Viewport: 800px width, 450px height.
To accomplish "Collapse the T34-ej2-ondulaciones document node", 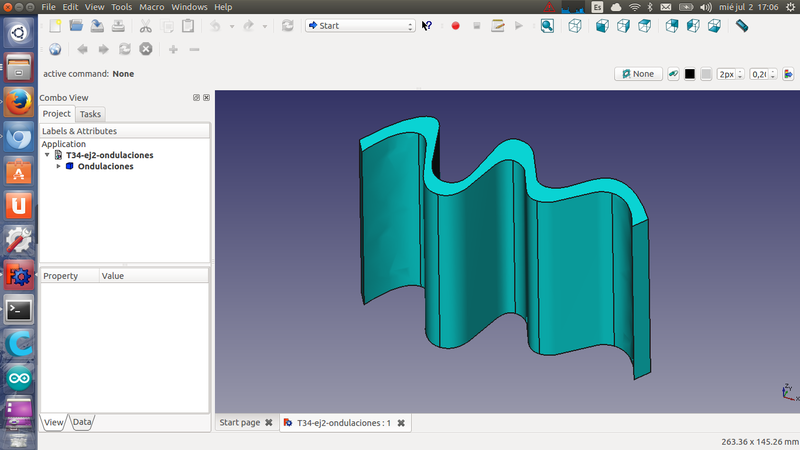I will pyautogui.click(x=46, y=155).
